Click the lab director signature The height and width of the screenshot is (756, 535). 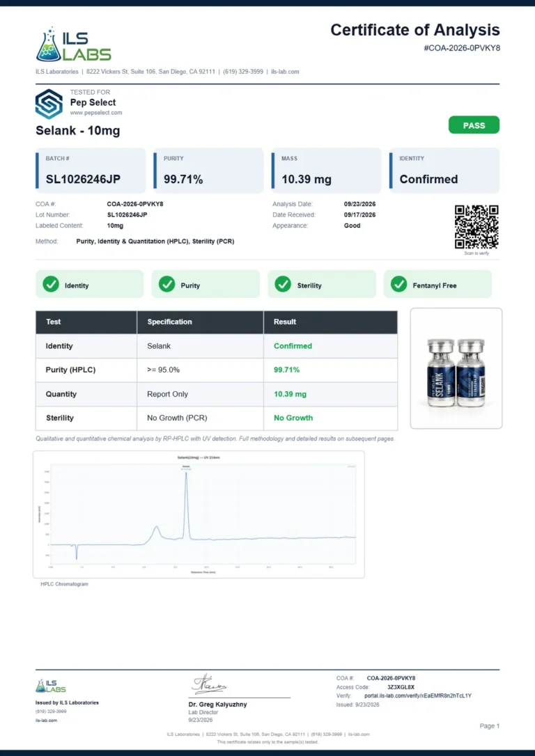(210, 684)
